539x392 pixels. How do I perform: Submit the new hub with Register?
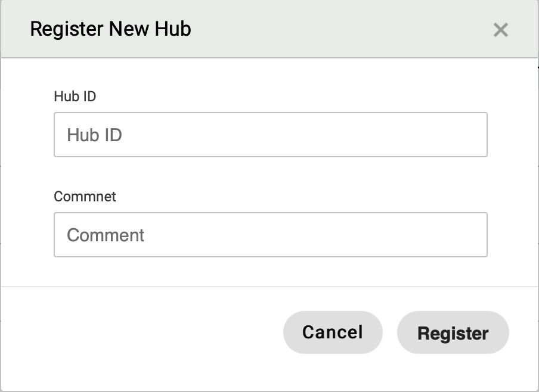point(453,332)
